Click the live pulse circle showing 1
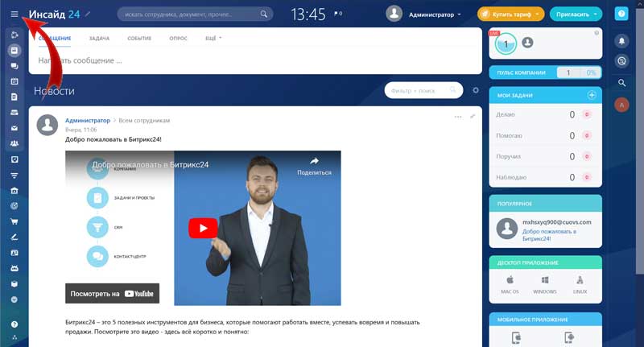This screenshot has height=347, width=644. point(506,43)
